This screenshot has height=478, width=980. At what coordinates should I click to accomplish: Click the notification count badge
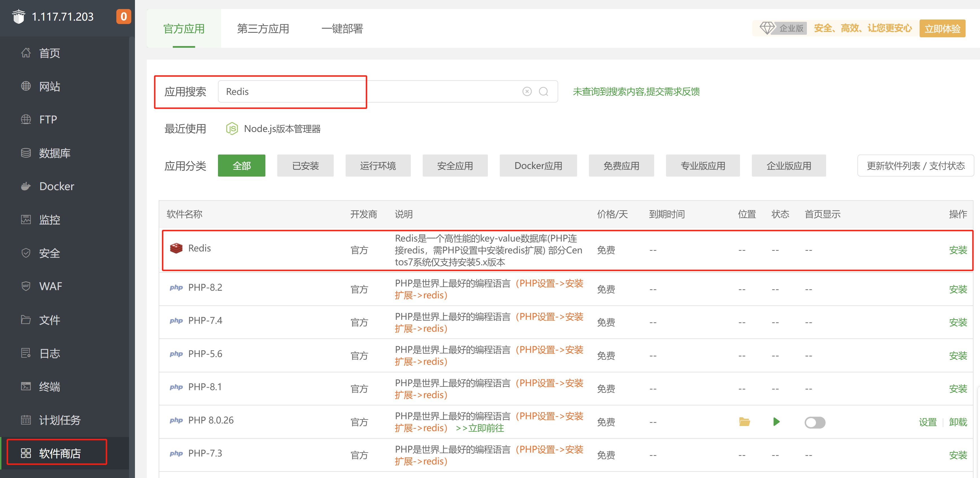click(124, 16)
